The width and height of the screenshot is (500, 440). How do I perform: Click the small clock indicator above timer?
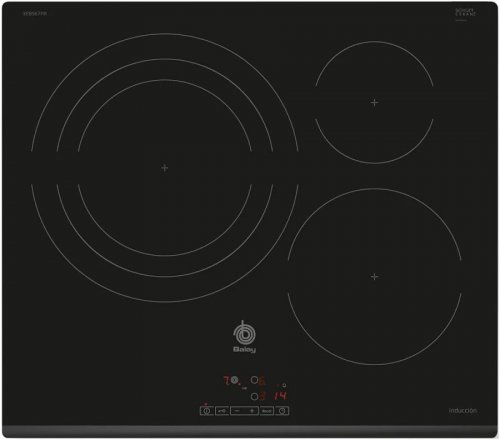[x=284, y=385]
